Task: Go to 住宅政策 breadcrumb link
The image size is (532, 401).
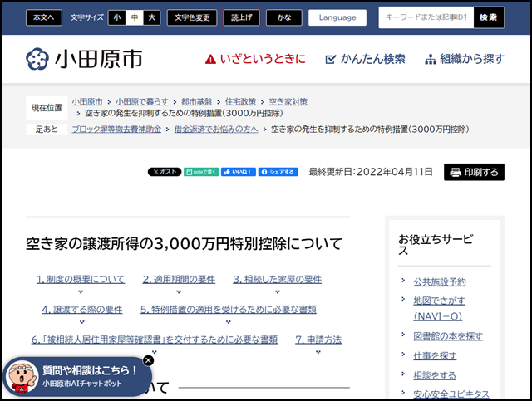Action: [x=240, y=101]
